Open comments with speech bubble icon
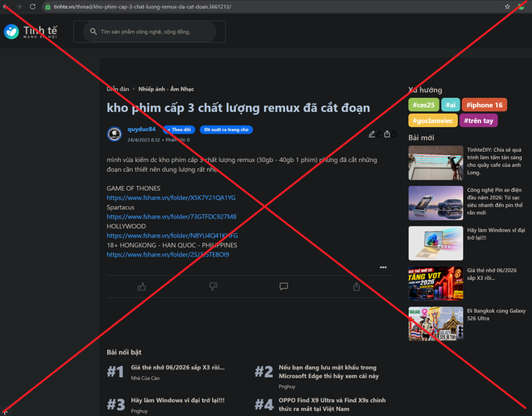532x416 pixels. (283, 286)
